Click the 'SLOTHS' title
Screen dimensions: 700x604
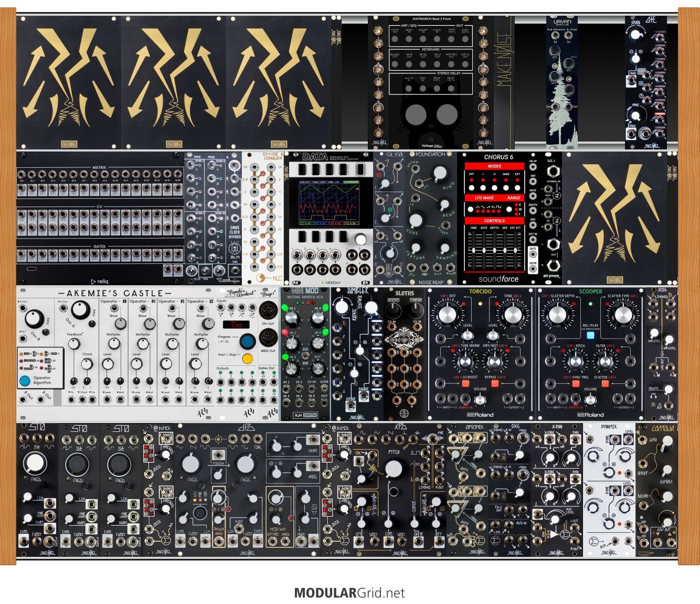(405, 293)
